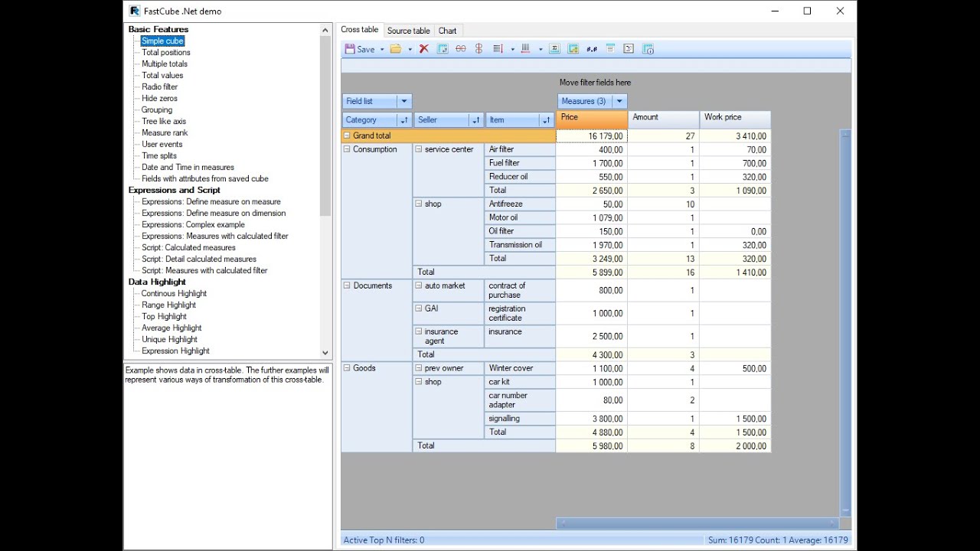Screen dimensions: 980x551
Task: Open the Range Highlight example
Action: 168,305
